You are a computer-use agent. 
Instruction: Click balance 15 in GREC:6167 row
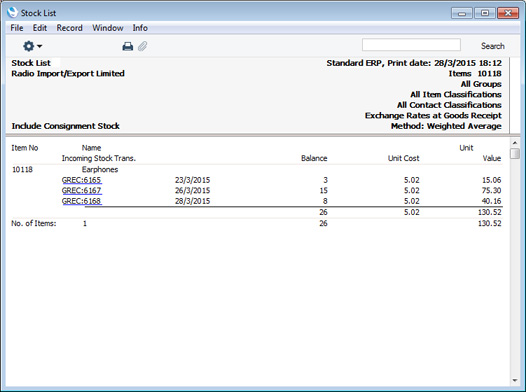[323, 190]
